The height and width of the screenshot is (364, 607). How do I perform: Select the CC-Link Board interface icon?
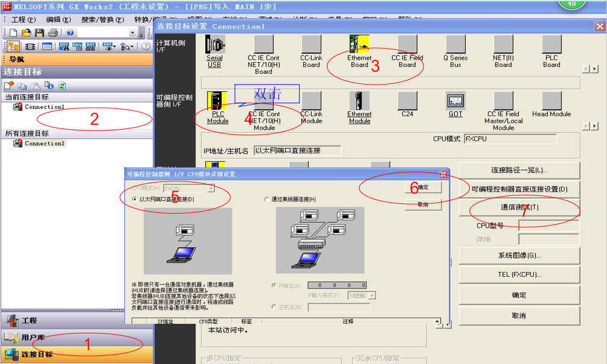tap(311, 52)
